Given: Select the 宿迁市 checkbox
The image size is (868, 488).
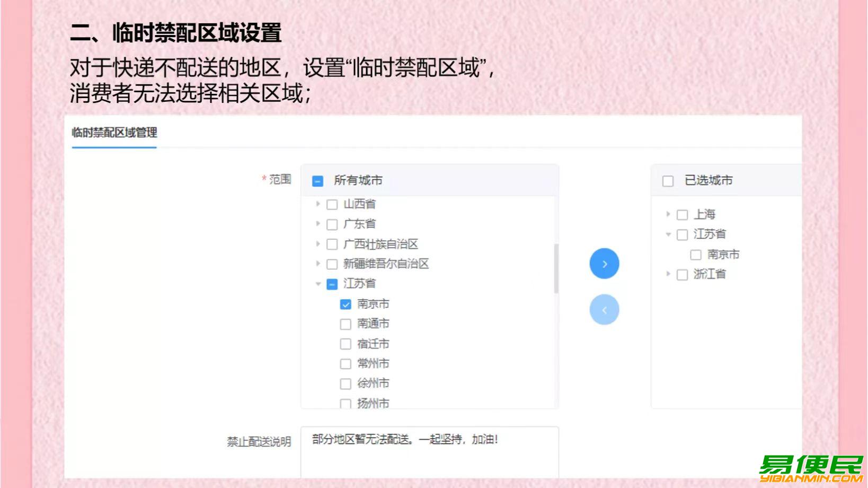Looking at the screenshot, I should 346,344.
